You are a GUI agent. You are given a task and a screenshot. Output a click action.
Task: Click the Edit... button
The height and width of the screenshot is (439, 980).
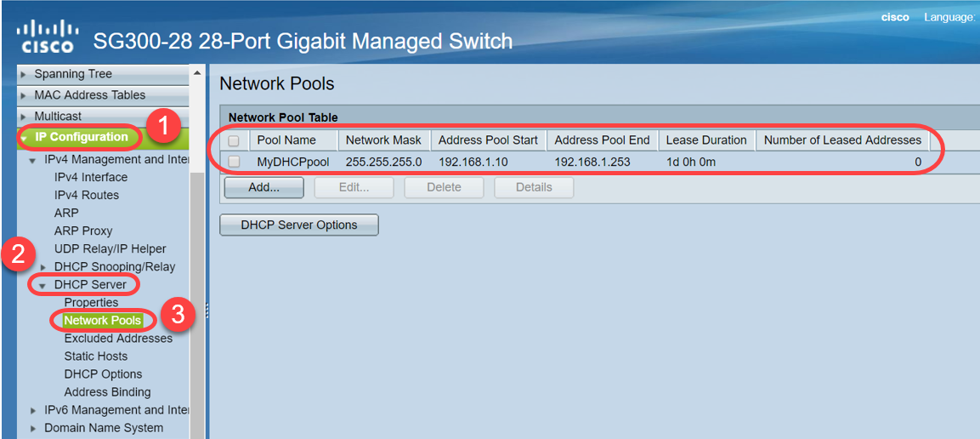(x=354, y=187)
